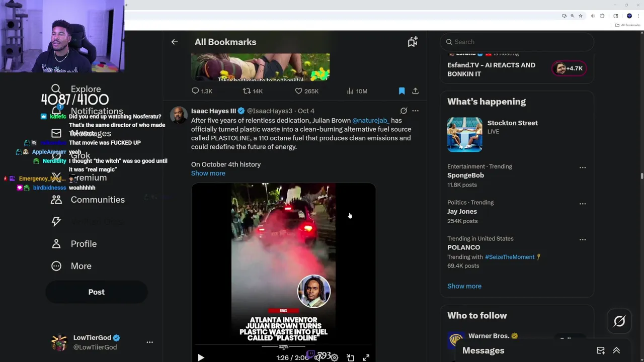Viewport: 644px width, 362px height.
Task: Show more trends in What's happening
Action: [x=464, y=286]
